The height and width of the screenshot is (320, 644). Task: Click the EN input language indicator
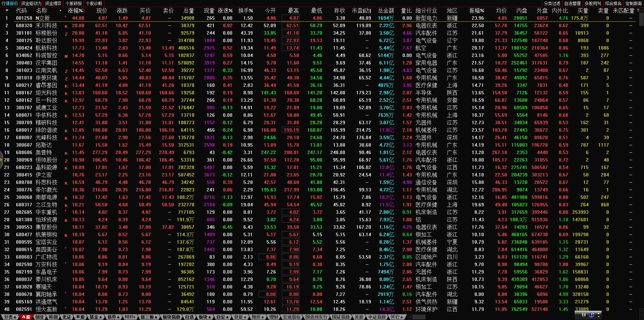click(x=584, y=315)
